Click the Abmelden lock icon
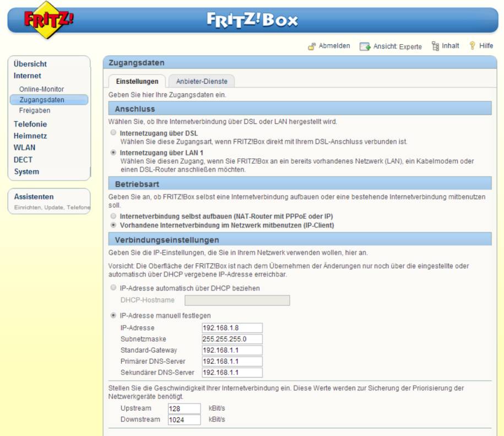This screenshot has width=504, height=436. click(x=312, y=47)
